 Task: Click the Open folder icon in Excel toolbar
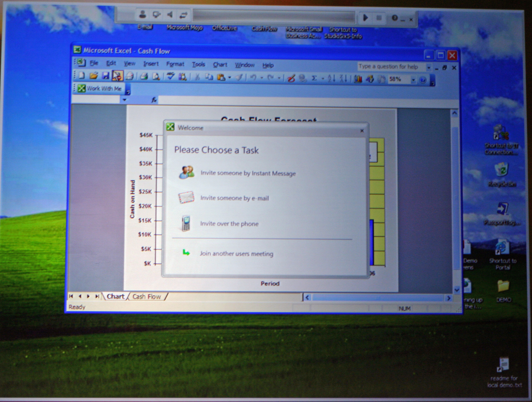[x=94, y=76]
